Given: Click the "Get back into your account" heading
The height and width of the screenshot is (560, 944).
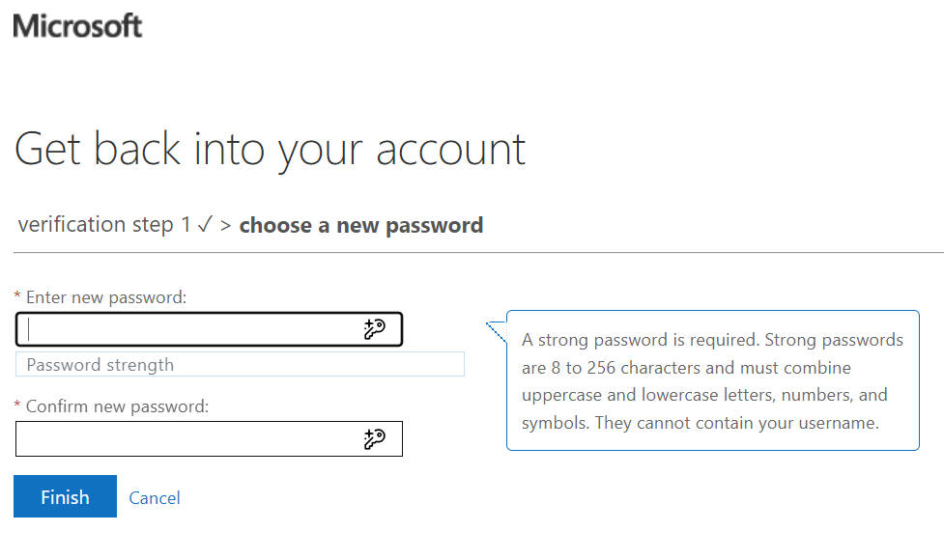Looking at the screenshot, I should (x=271, y=150).
